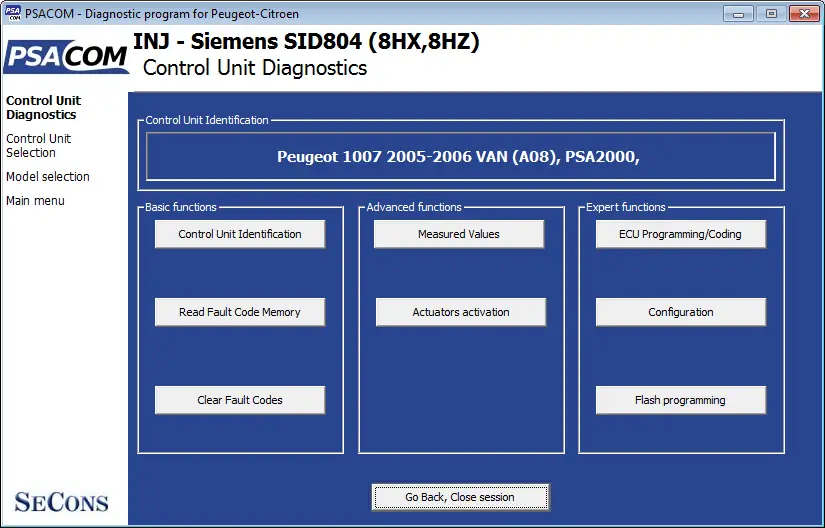
Task: Click Go Back, Close session button
Action: (460, 497)
